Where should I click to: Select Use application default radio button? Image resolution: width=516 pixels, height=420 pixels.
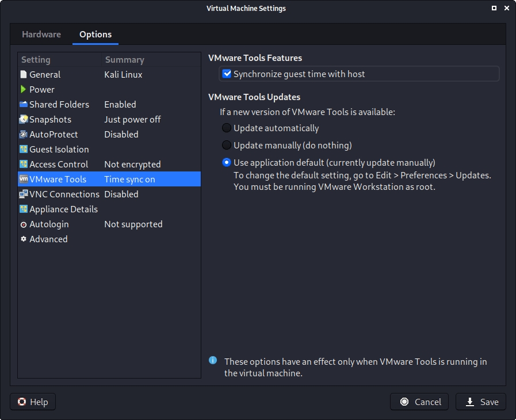[x=227, y=163]
